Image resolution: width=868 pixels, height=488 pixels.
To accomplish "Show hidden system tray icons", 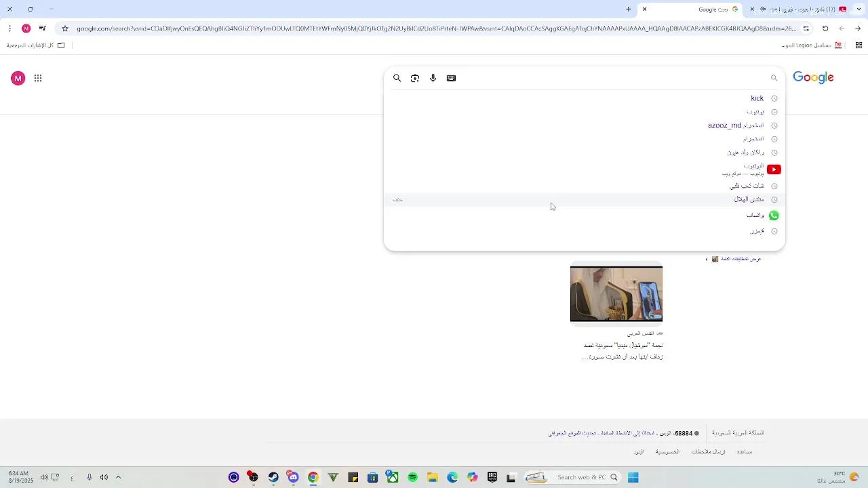I will coord(118,477).
